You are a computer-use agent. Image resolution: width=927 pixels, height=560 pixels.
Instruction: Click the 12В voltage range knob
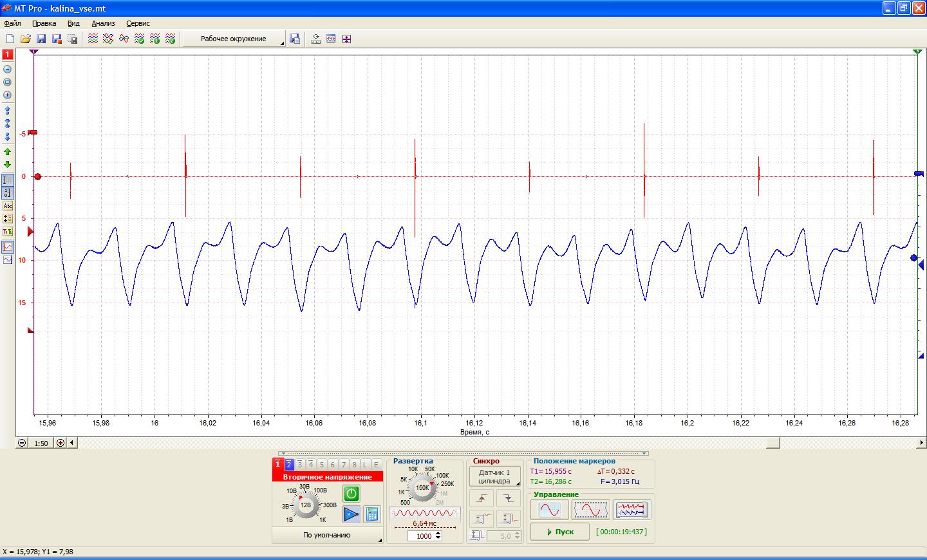306,505
